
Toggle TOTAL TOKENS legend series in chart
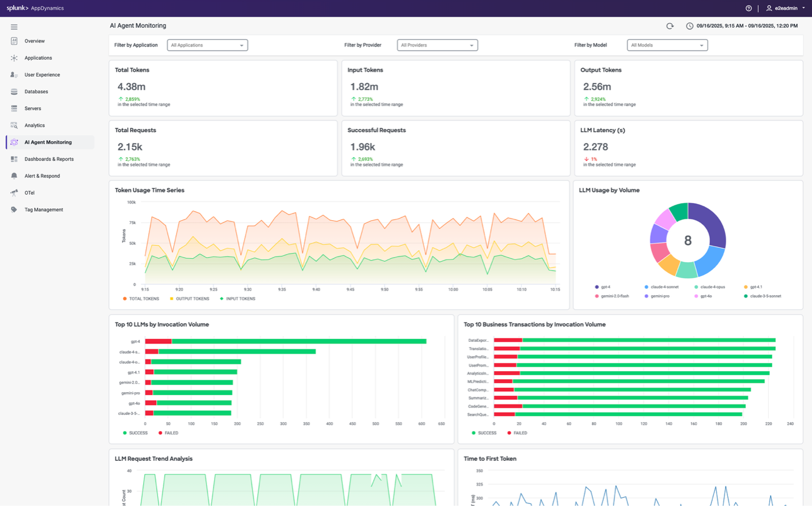coord(141,299)
